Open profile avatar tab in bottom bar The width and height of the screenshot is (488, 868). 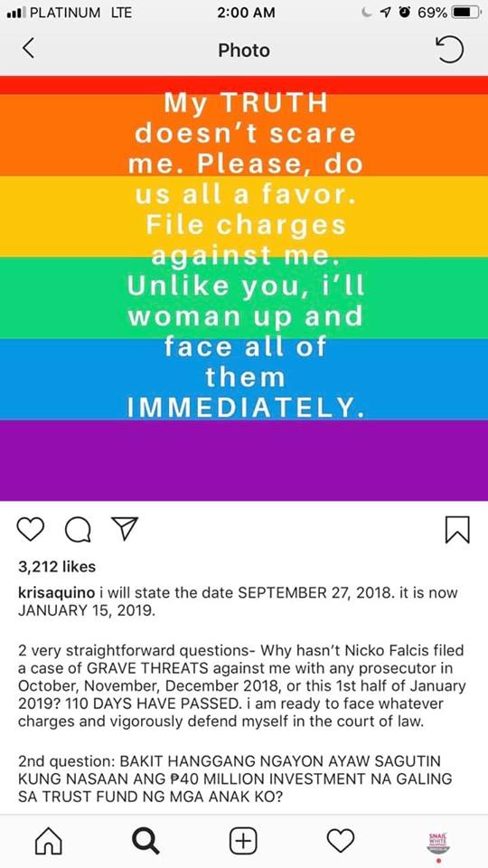(x=438, y=843)
